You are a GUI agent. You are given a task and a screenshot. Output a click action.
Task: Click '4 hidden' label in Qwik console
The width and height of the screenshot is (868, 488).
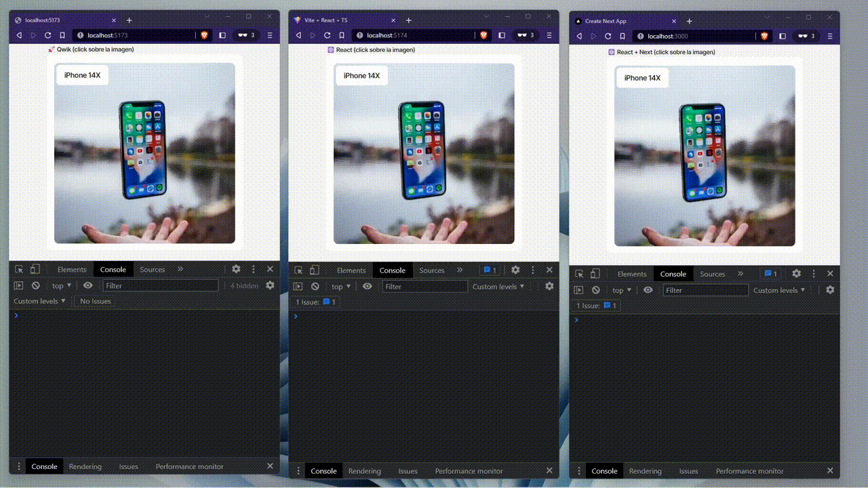click(244, 286)
